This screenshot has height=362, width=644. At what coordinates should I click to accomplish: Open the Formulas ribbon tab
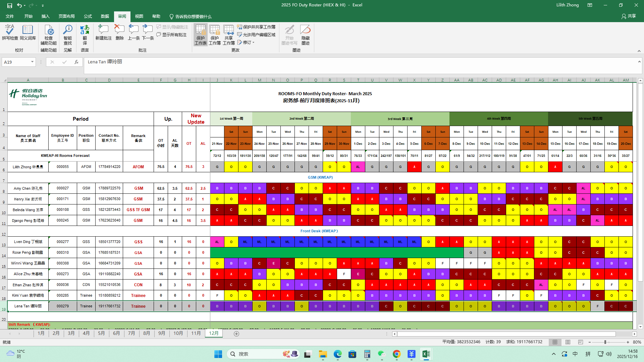point(88,16)
